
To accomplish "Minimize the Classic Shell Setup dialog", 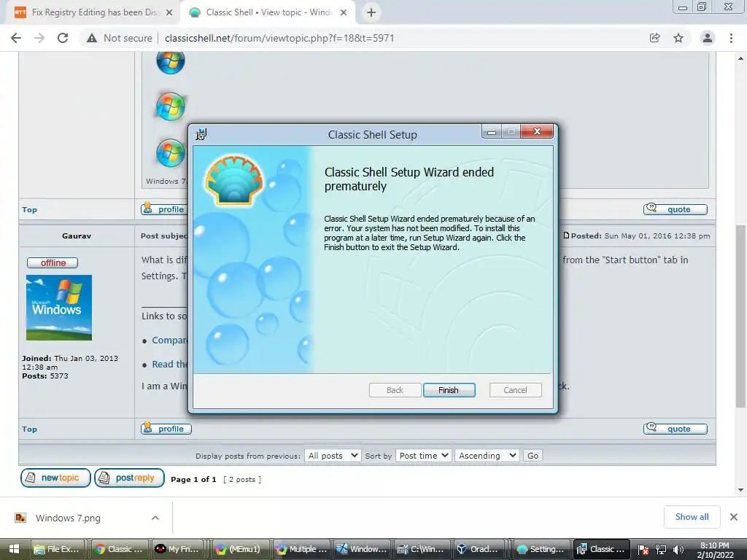I will pos(491,131).
